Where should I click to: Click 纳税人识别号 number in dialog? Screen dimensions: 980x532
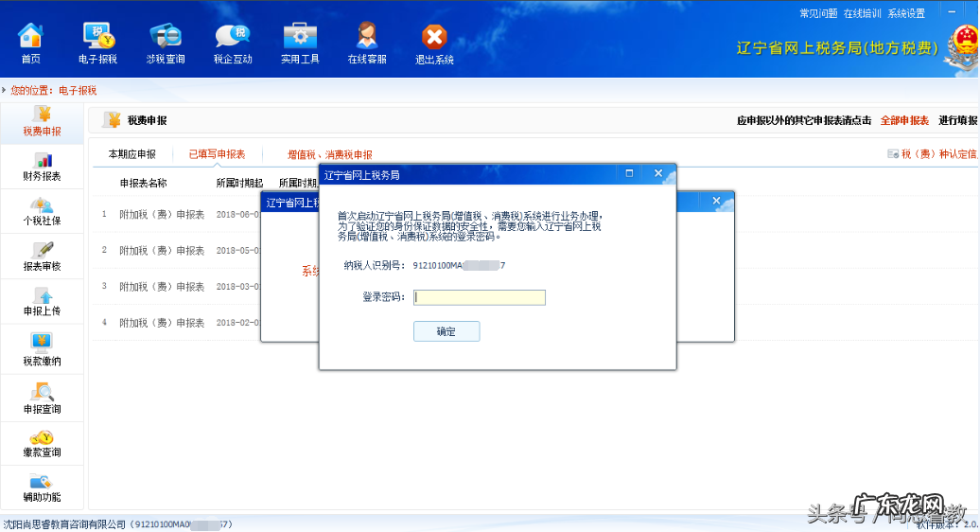(x=459, y=266)
